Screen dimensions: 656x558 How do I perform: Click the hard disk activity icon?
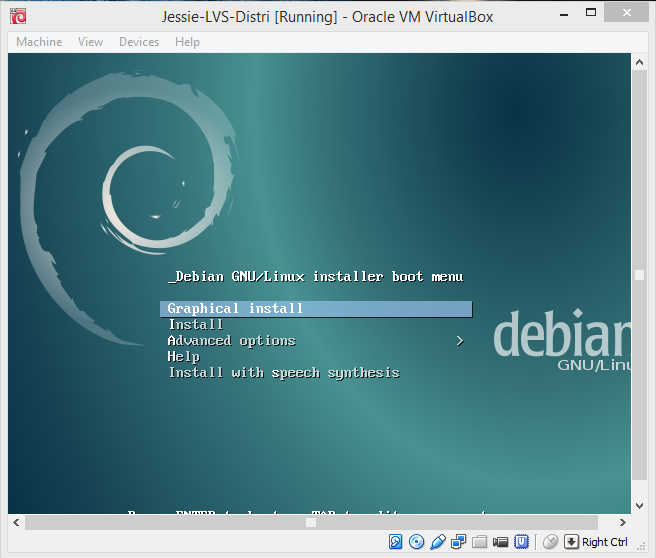(396, 542)
